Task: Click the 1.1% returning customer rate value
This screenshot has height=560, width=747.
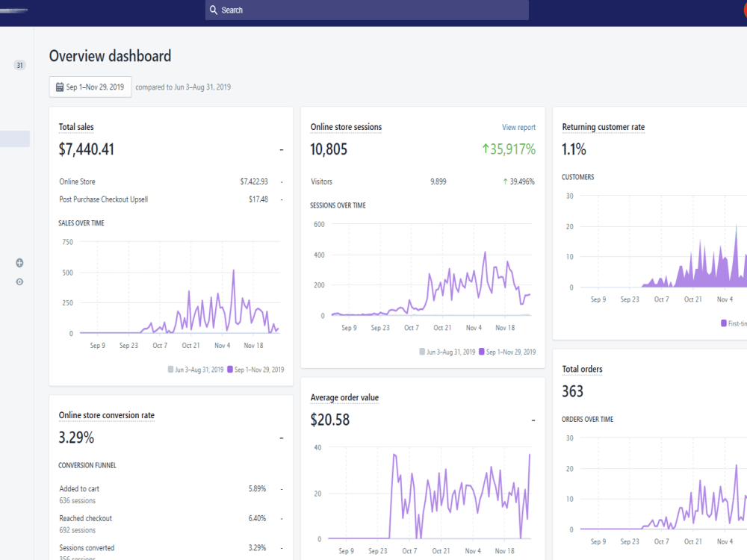Action: (x=574, y=149)
